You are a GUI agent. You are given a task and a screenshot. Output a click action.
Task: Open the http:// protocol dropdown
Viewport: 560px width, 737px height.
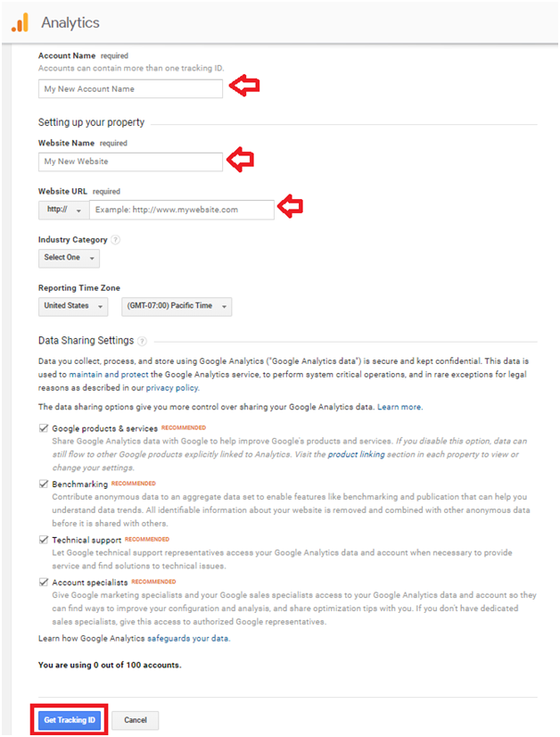64,210
